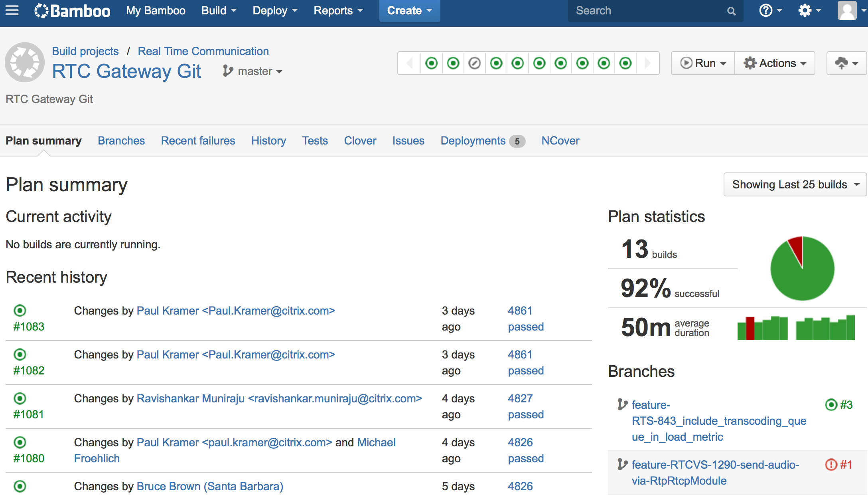The image size is (868, 495).
Task: Open the hamburger sidebar menu icon
Action: pyautogui.click(x=12, y=10)
